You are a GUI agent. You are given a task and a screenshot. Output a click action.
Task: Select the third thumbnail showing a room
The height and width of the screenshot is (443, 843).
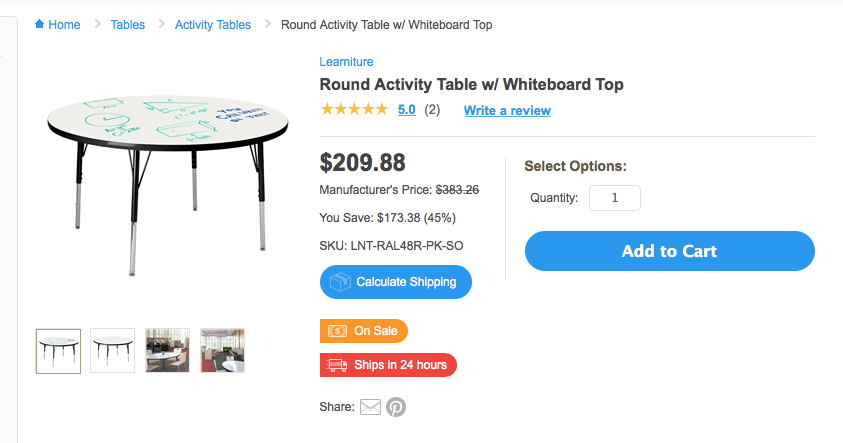167,351
